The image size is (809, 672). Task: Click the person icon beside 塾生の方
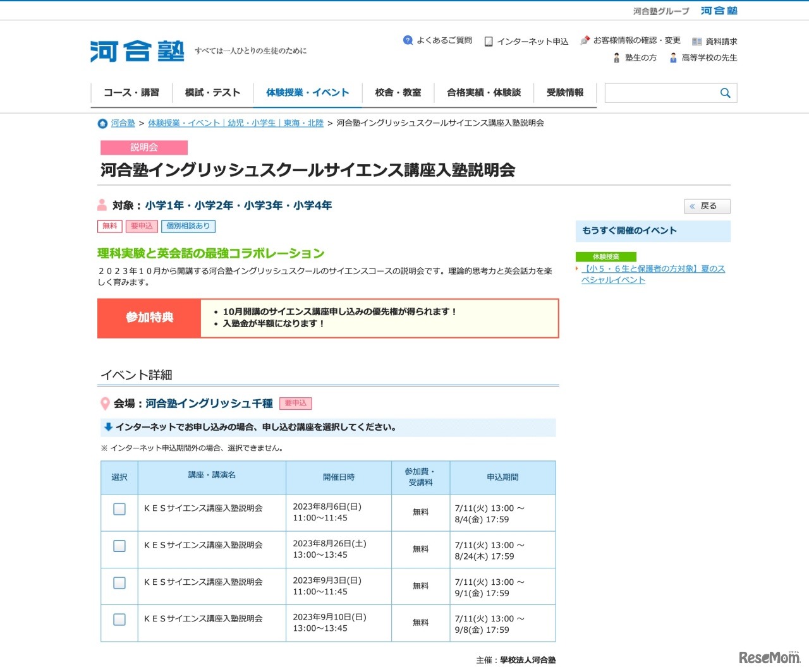coord(616,57)
